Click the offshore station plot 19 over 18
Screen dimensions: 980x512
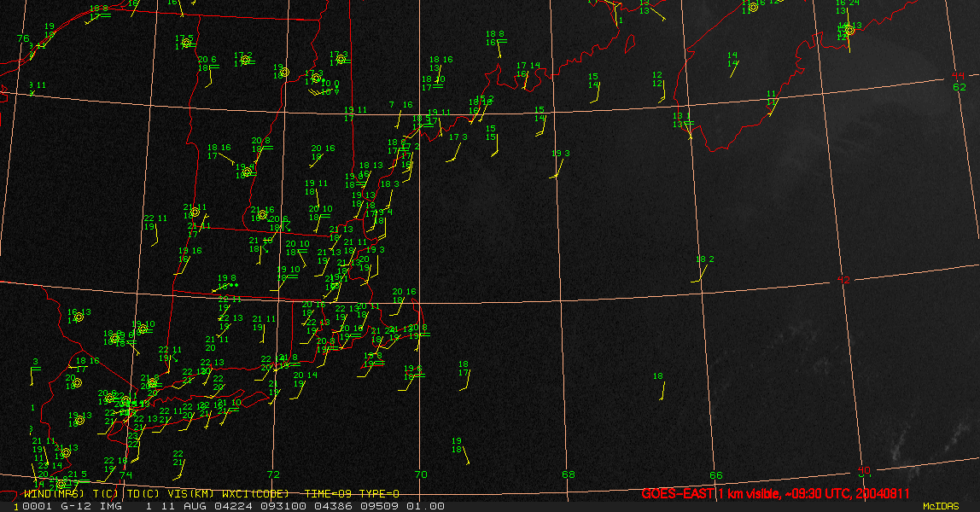coord(457,445)
